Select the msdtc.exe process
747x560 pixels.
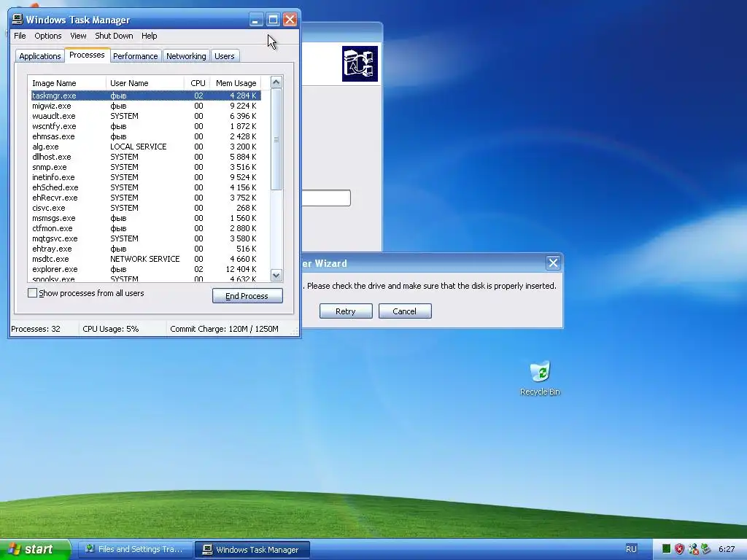coord(146,259)
